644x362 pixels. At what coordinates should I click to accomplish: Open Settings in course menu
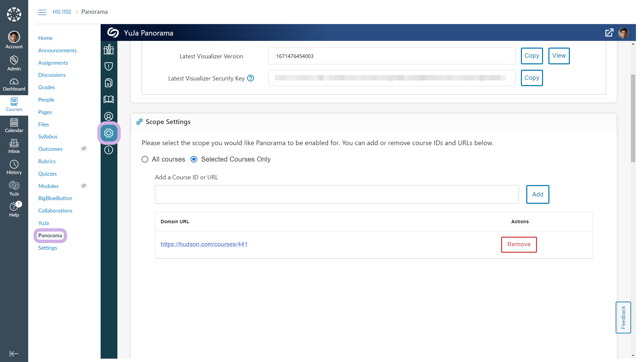[48, 248]
